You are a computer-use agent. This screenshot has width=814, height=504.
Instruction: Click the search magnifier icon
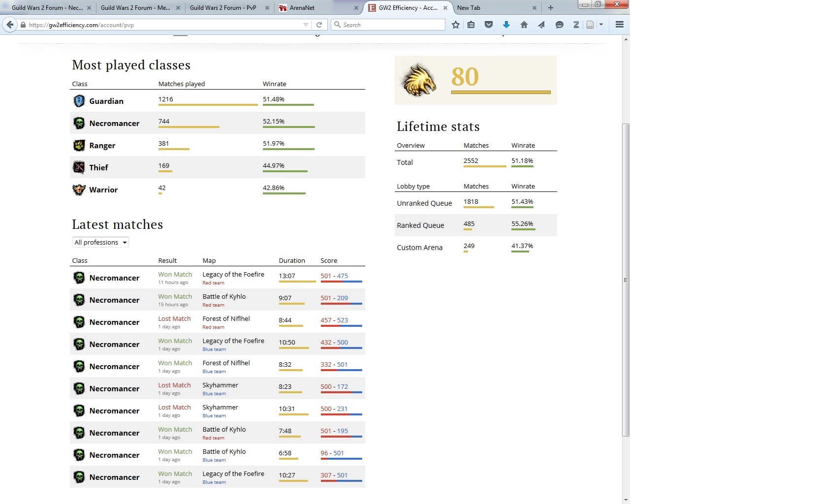[x=337, y=25]
